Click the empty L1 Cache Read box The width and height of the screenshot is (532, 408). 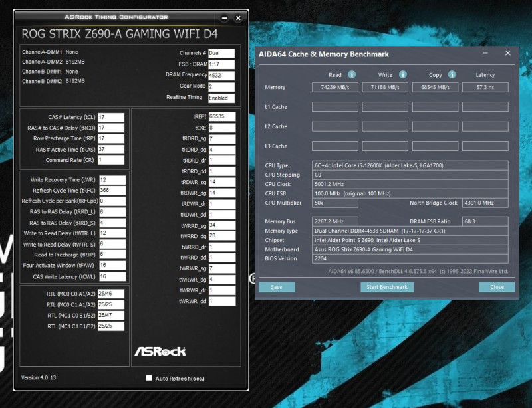click(x=335, y=107)
